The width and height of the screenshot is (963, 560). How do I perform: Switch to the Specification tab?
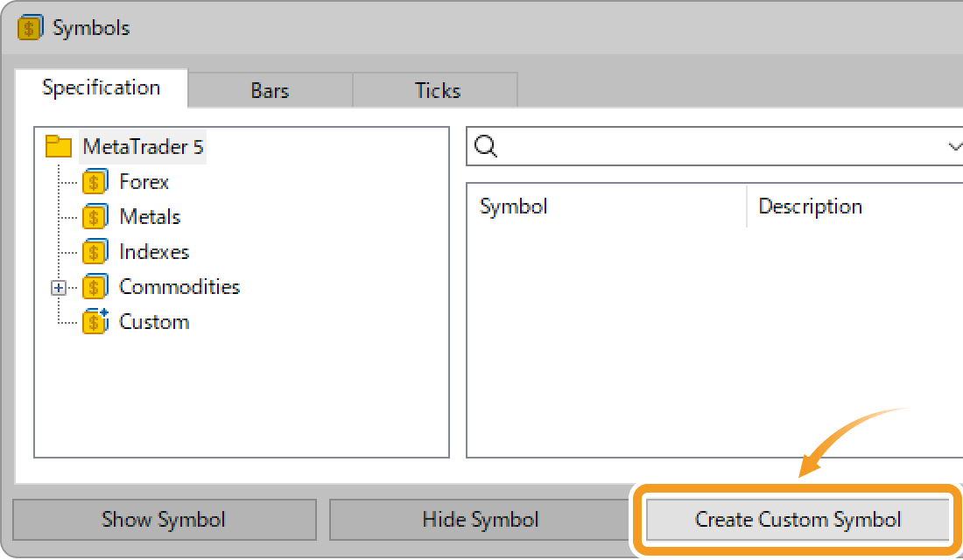pos(102,87)
